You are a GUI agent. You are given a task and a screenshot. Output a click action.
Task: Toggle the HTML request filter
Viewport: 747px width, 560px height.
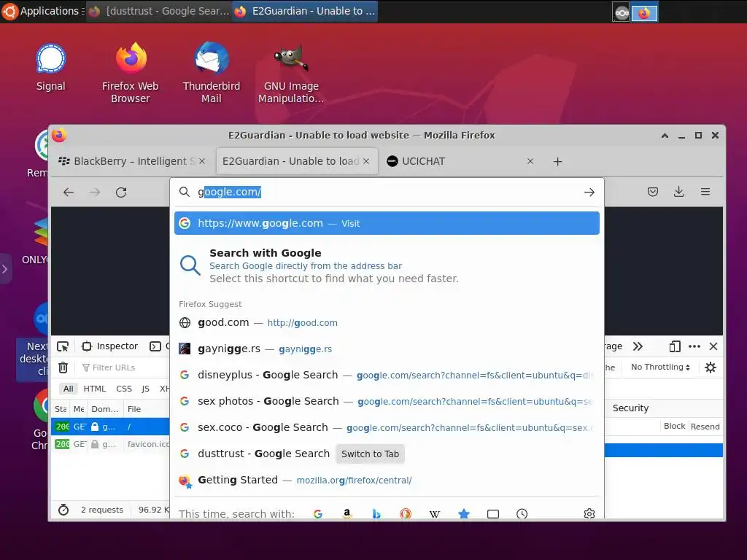tap(94, 389)
